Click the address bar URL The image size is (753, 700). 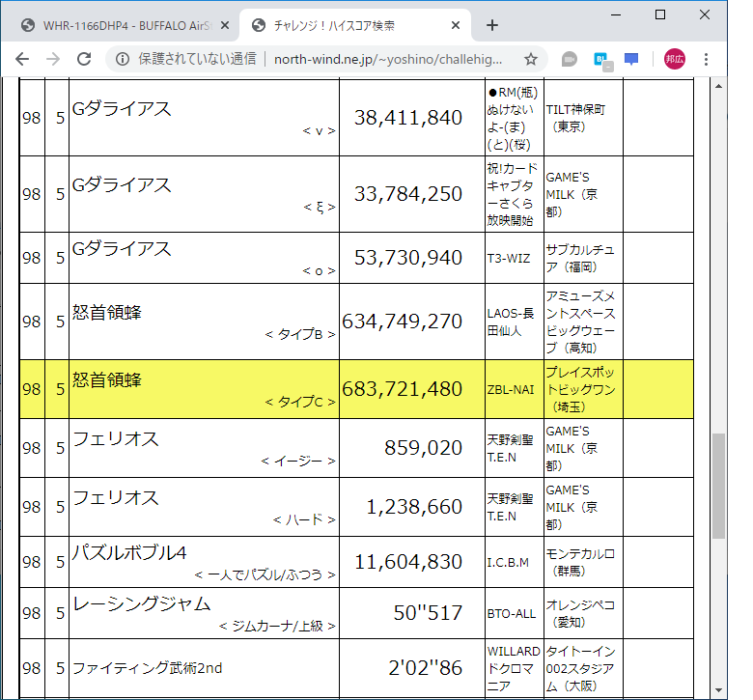pos(388,59)
